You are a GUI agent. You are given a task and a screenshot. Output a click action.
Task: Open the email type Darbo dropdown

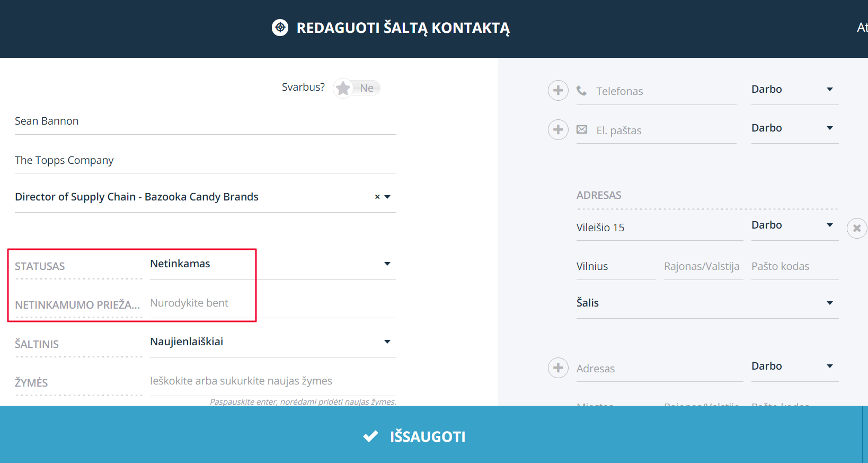[x=795, y=128]
